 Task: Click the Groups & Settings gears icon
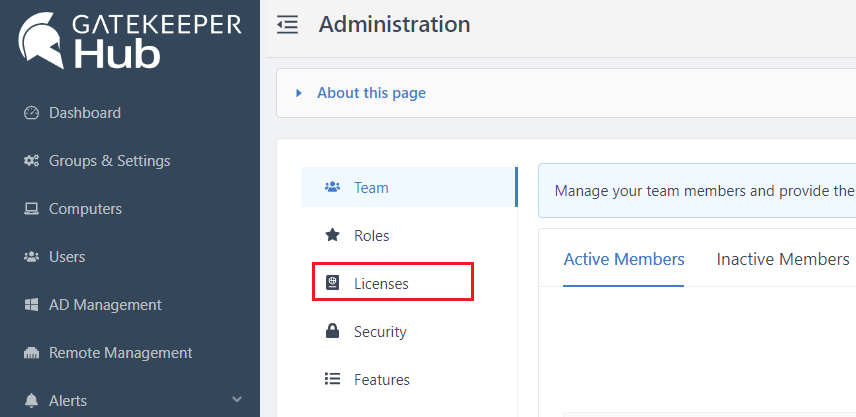pos(31,161)
